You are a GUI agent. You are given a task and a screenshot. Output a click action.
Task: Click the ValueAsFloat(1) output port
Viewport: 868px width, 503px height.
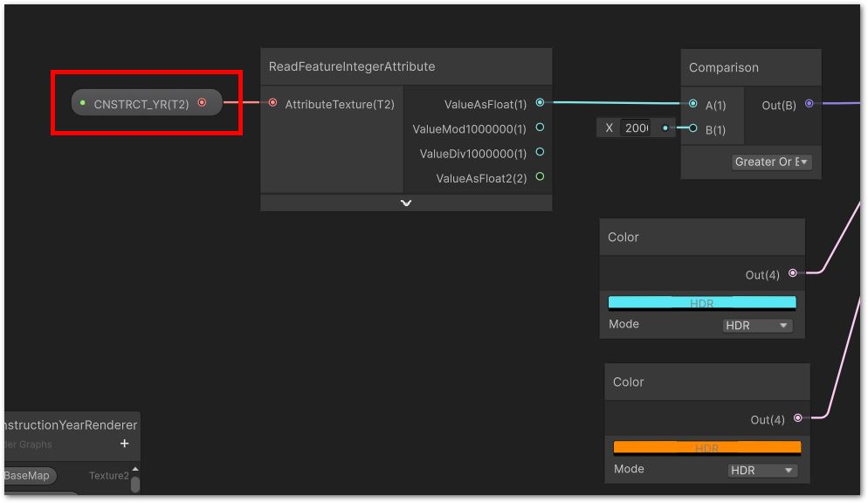click(x=540, y=102)
